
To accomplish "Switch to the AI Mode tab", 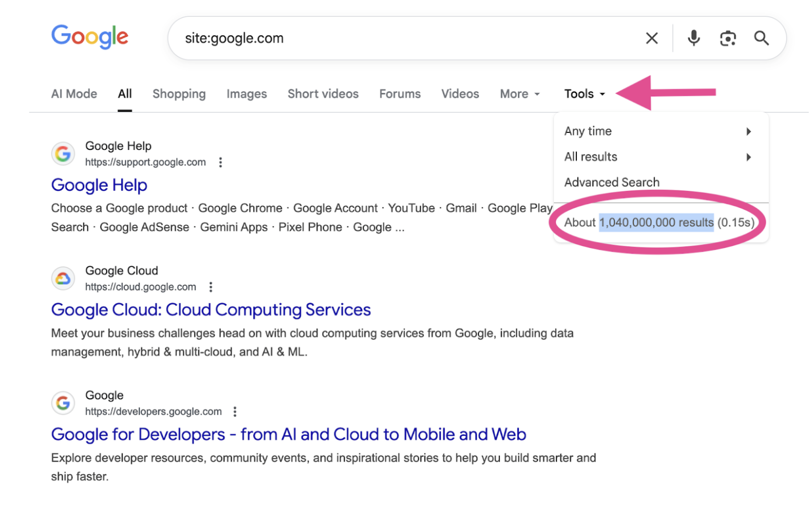I will pos(74,94).
